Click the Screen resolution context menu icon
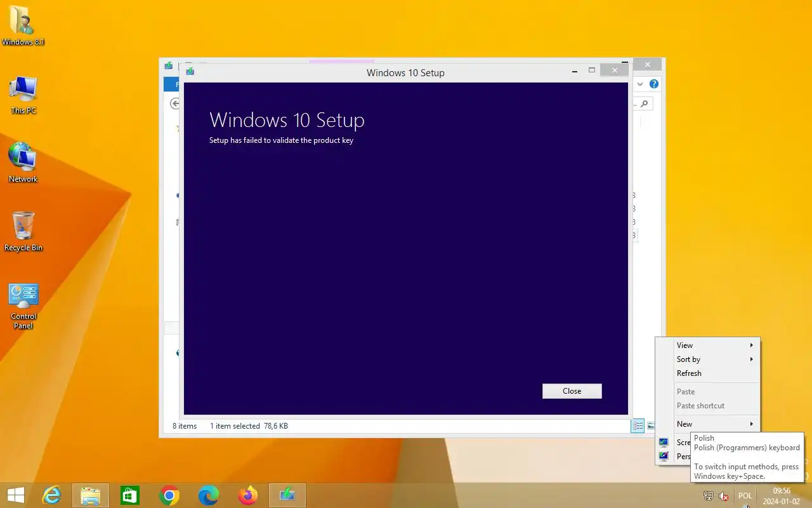 664,443
